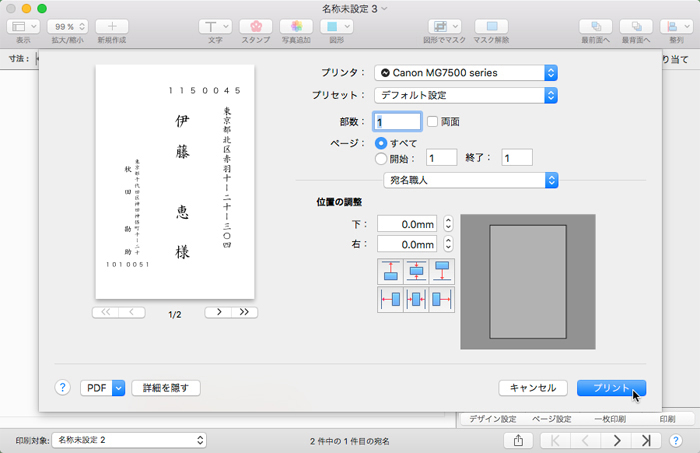
Task: Click the 詳細を隠す button
Action: 166,388
